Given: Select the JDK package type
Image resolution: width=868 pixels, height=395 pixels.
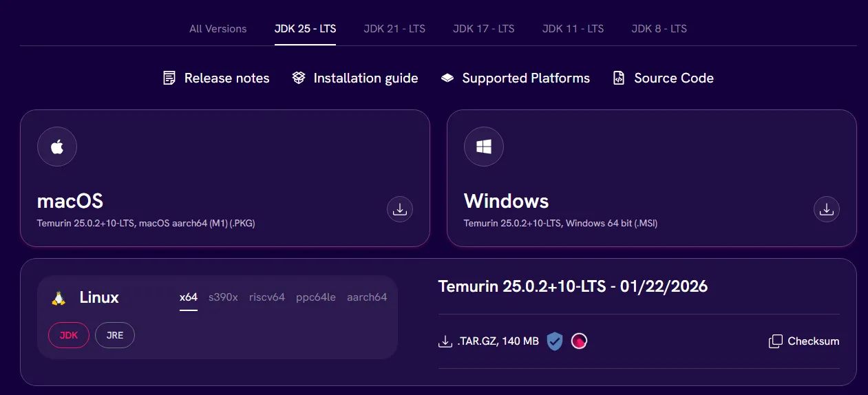Looking at the screenshot, I should (x=69, y=335).
